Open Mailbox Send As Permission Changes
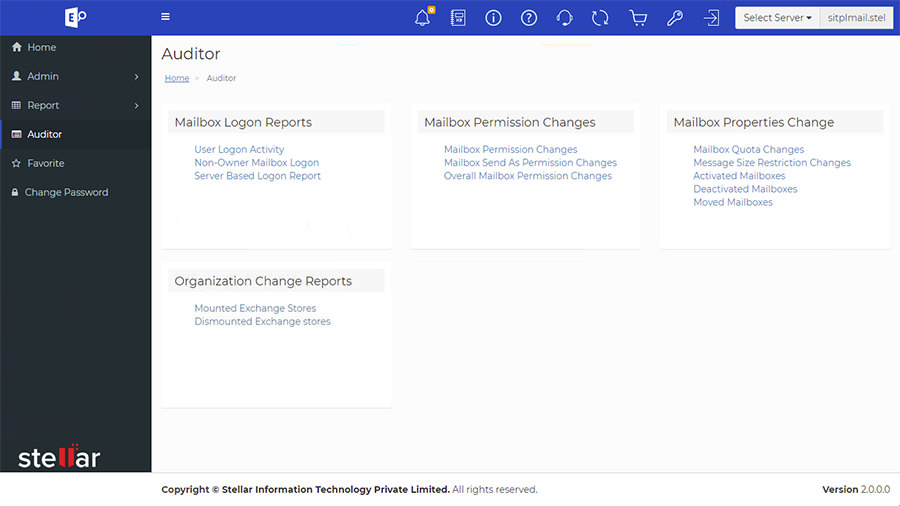Viewport: 900px width, 506px height. [x=530, y=162]
